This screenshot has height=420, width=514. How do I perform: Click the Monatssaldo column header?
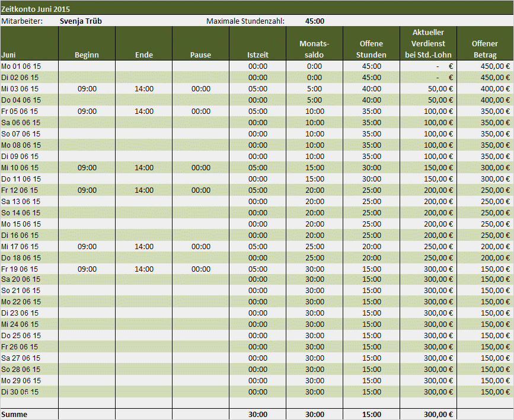point(314,49)
